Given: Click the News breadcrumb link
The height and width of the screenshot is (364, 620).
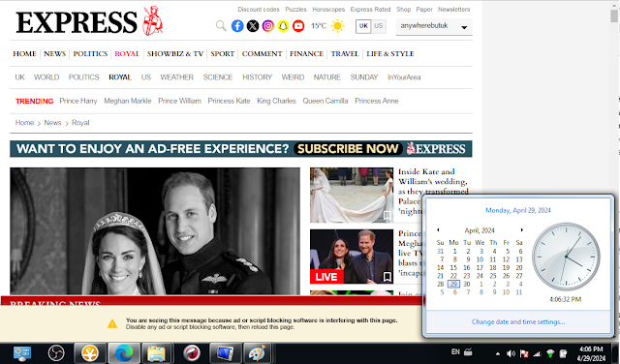Looking at the screenshot, I should [x=52, y=123].
